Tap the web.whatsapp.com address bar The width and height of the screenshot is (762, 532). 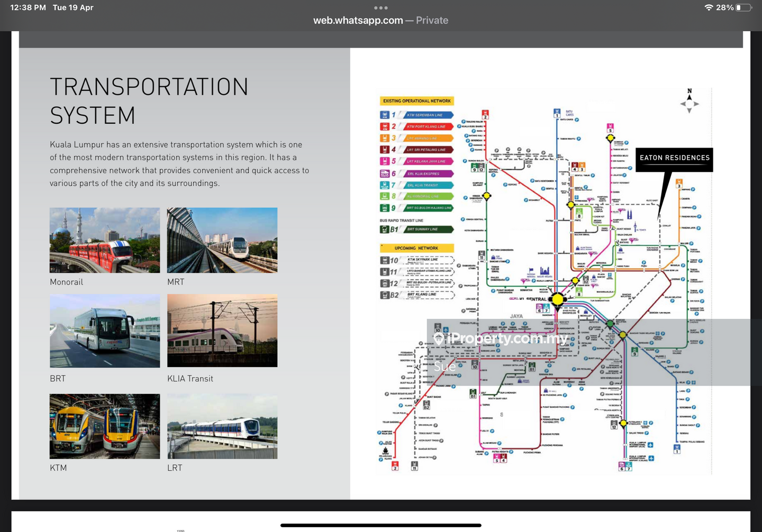pos(380,21)
